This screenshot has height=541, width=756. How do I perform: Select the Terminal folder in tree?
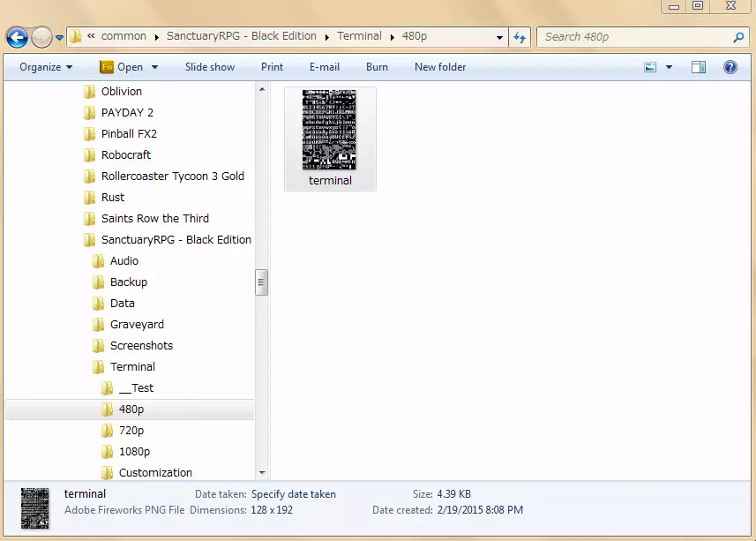[132, 367]
